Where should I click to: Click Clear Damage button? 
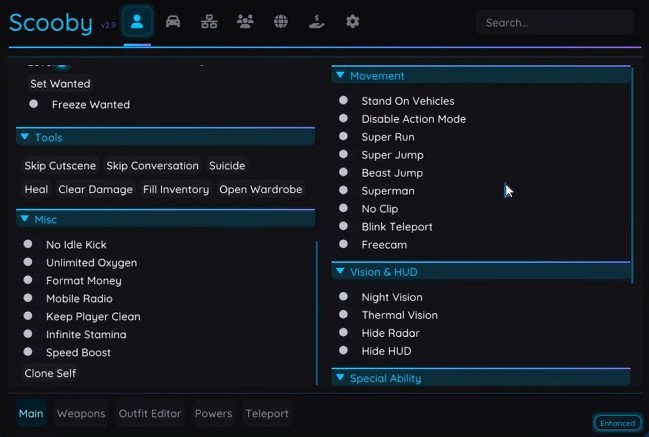tap(95, 190)
